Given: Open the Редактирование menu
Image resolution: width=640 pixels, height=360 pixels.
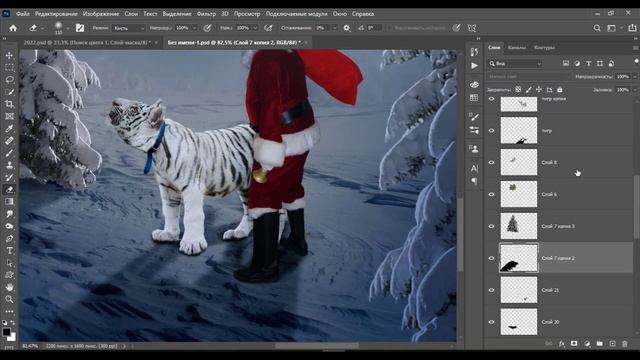Looking at the screenshot, I should 56,14.
